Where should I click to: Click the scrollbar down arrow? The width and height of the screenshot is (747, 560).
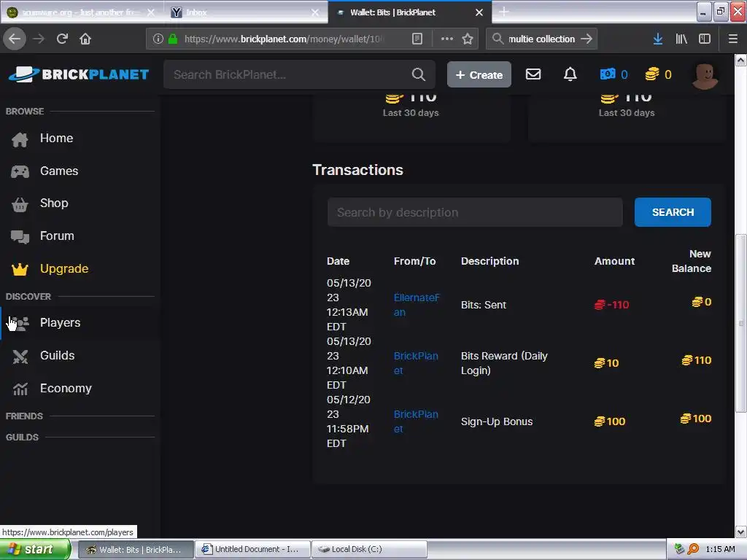point(741,532)
